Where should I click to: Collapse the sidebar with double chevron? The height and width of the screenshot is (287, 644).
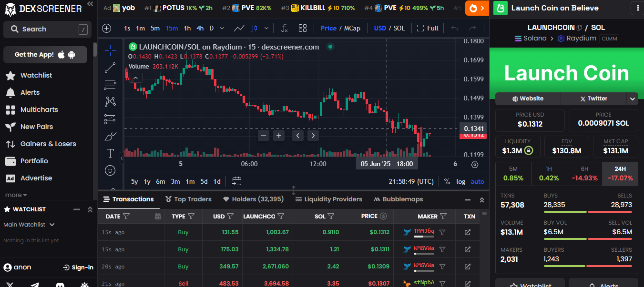(90, 4)
